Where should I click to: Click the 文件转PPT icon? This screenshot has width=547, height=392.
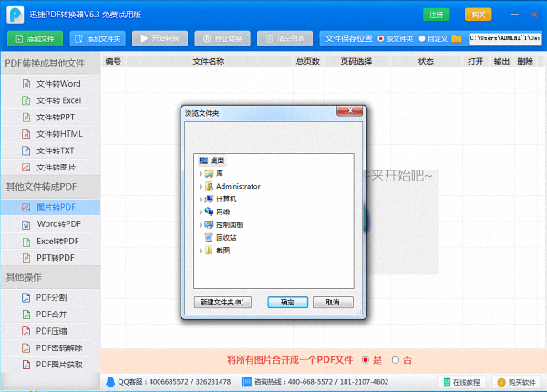coord(26,118)
